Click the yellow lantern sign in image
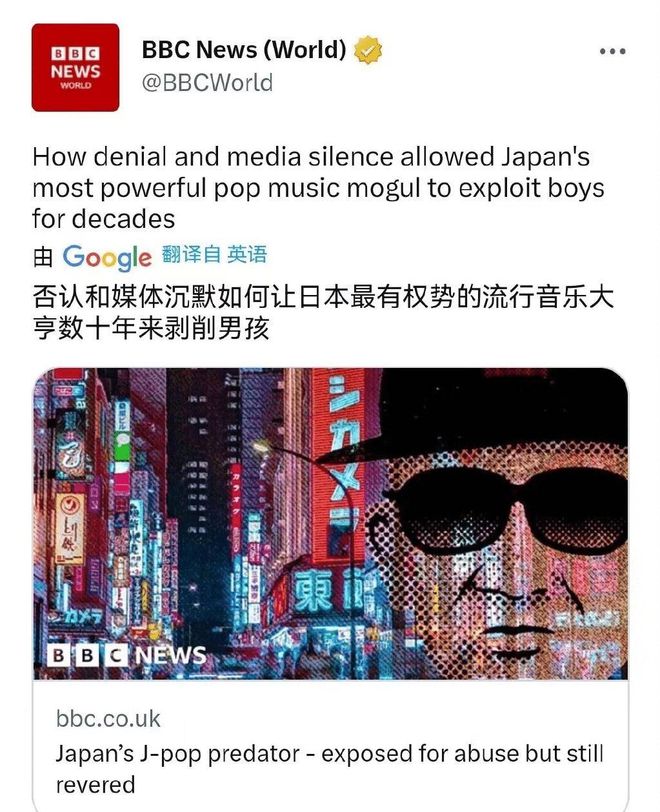Screen dimensions: 660x812 [x=69, y=529]
